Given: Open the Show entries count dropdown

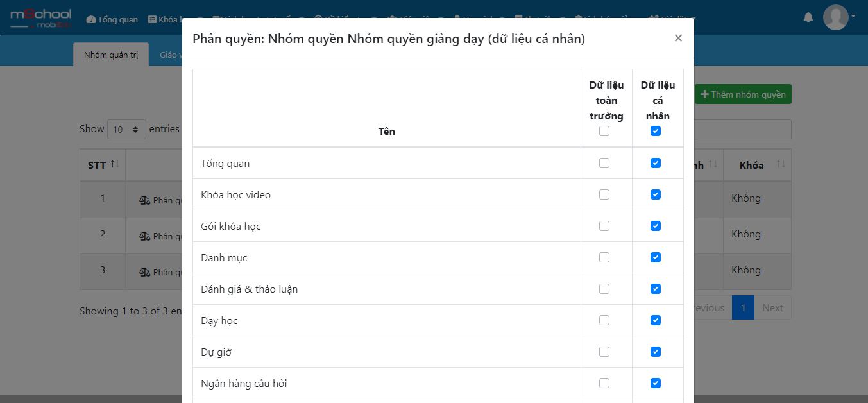Looking at the screenshot, I should pos(126,129).
